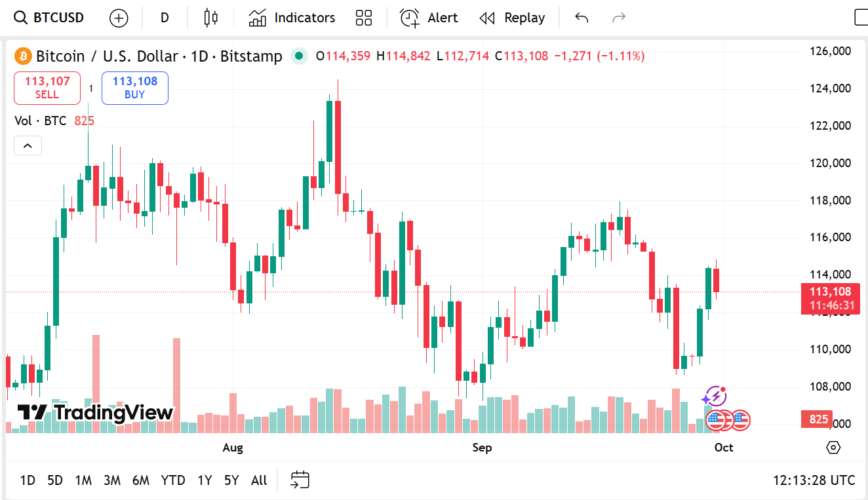The image size is (868, 500).
Task: Switch range to All
Action: tap(259, 480)
